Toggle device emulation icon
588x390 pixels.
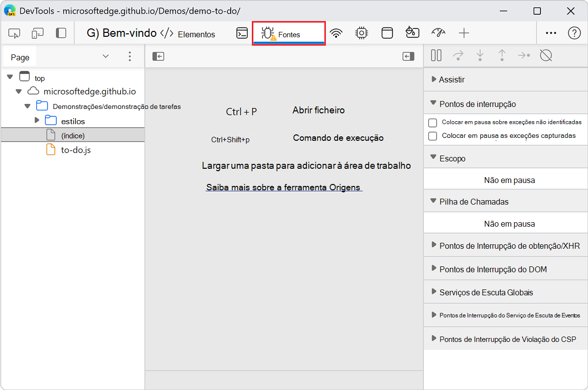pos(38,33)
